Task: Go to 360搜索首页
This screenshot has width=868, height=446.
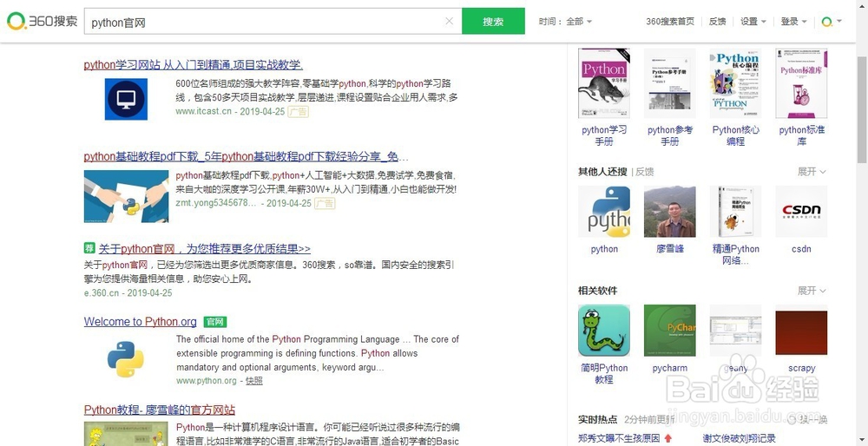Action: click(670, 22)
